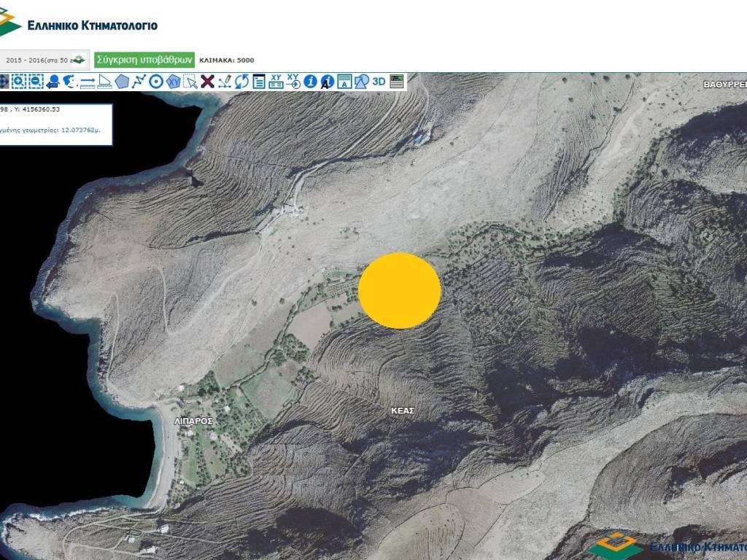Choose the measure distance ruler tool
This screenshot has width=747, height=560.
click(88, 82)
